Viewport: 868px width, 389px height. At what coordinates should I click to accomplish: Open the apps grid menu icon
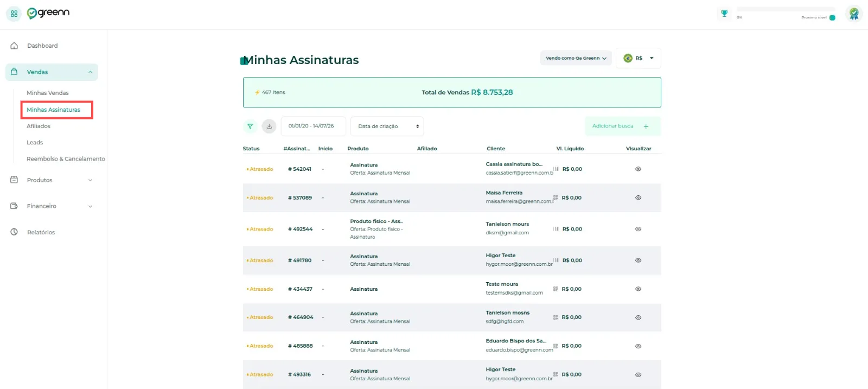pos(14,14)
